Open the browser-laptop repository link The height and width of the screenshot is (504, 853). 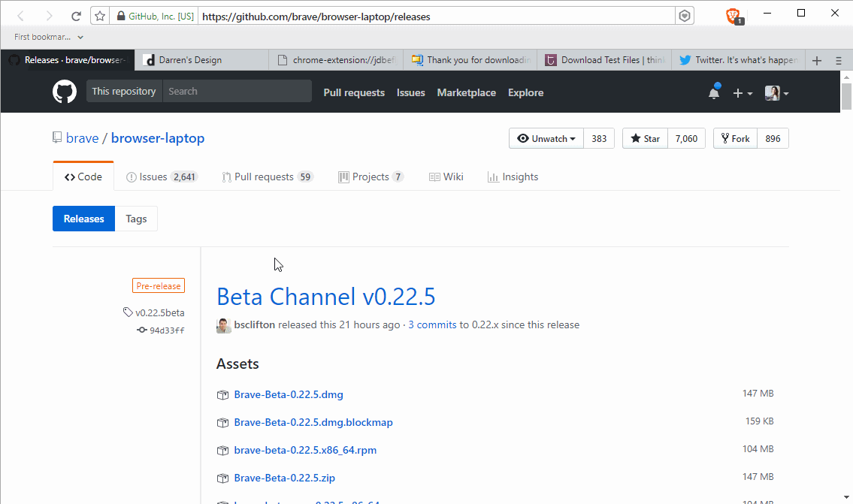pyautogui.click(x=158, y=138)
